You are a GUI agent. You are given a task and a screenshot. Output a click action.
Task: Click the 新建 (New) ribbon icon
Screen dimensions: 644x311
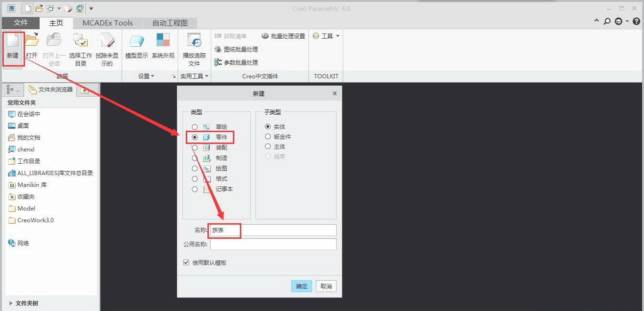[13, 41]
